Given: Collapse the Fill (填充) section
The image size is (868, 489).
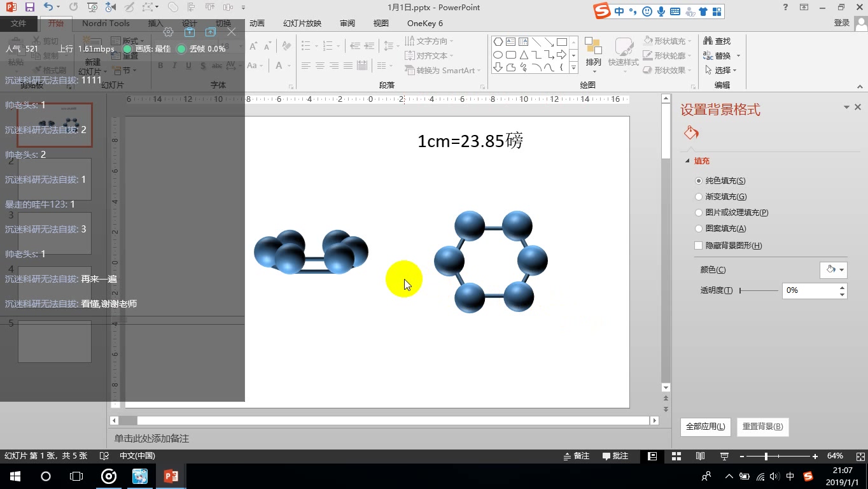Looking at the screenshot, I should 687,161.
